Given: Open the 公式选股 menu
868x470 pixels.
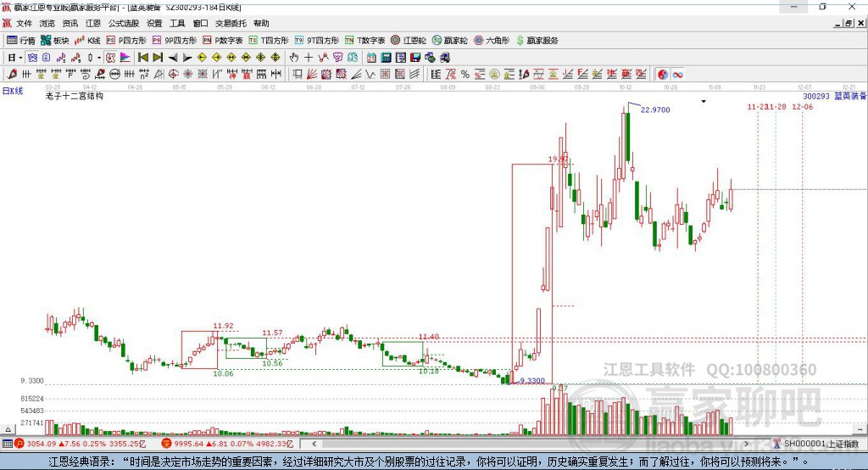Looking at the screenshot, I should click(124, 23).
